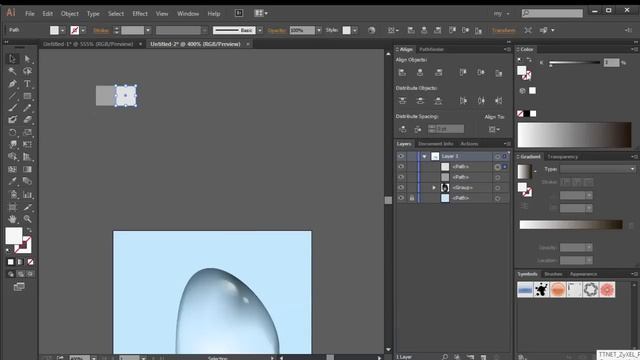Select the Zoom tool

click(x=27, y=219)
